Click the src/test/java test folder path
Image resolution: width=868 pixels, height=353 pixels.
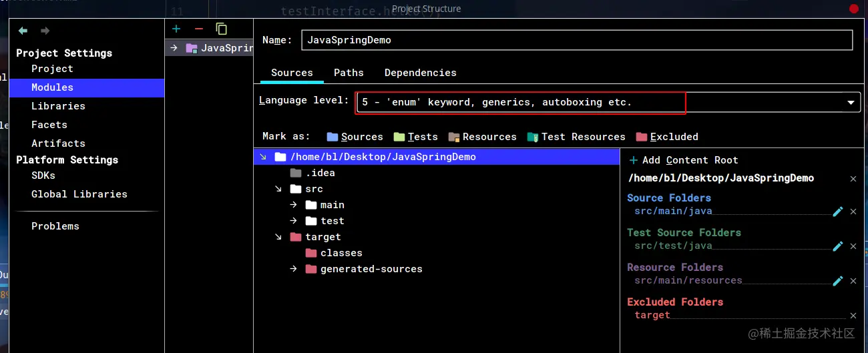pyautogui.click(x=673, y=246)
